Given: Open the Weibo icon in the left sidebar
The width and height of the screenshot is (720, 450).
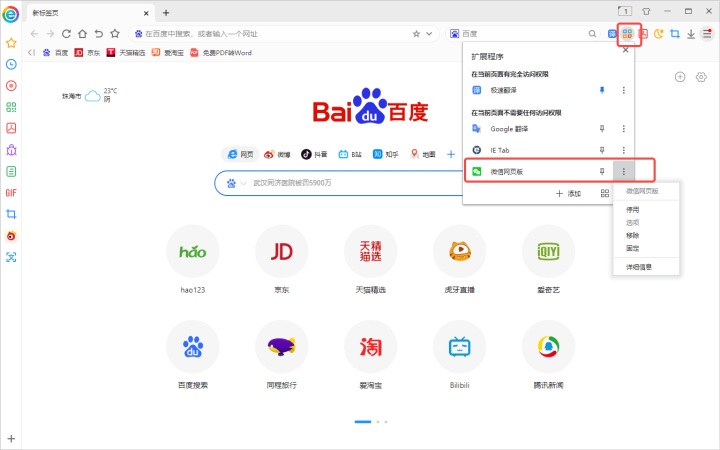Looking at the screenshot, I should point(11,236).
